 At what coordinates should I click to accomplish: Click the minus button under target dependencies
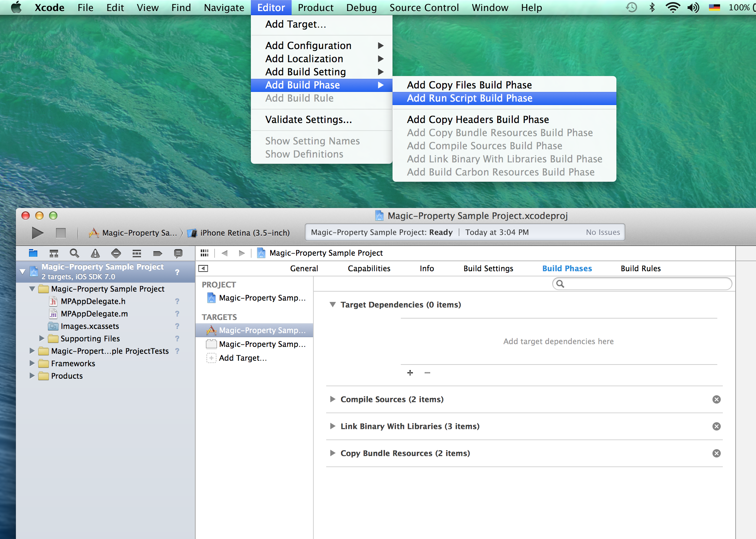[x=427, y=373]
